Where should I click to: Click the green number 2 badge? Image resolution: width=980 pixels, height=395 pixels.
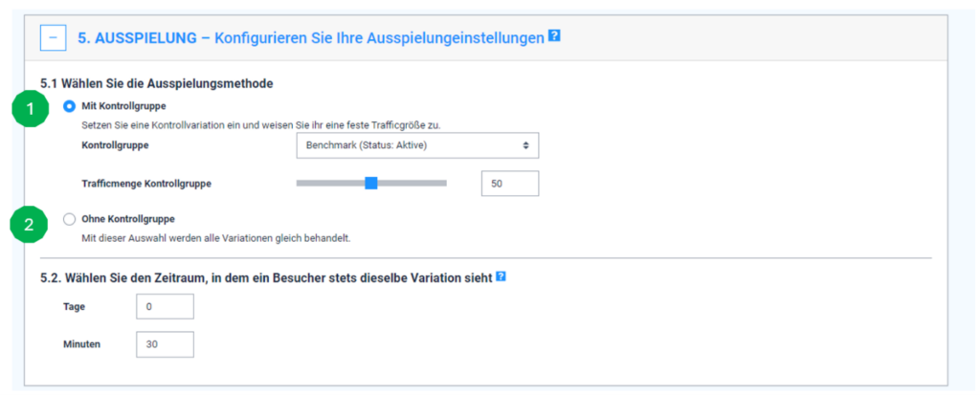(x=30, y=225)
